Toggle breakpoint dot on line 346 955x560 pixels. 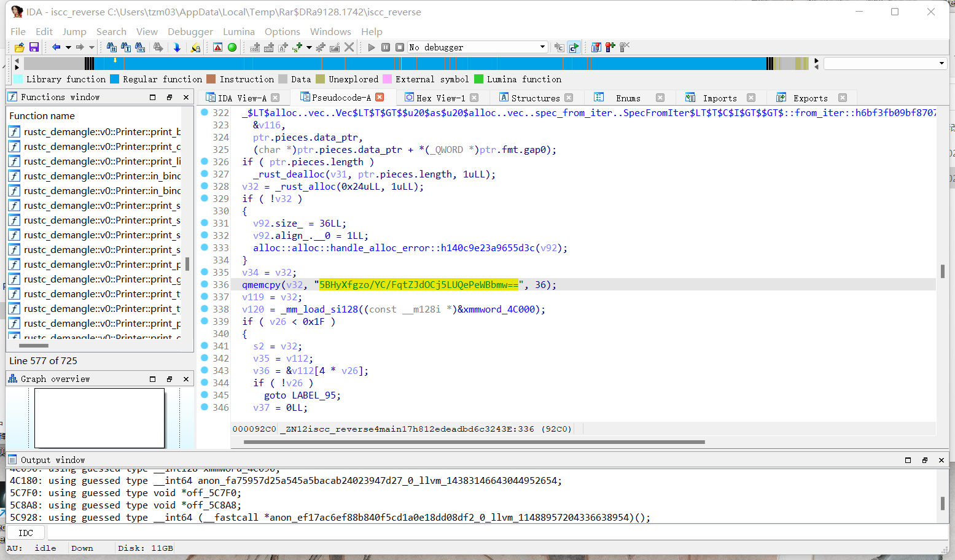(x=205, y=407)
